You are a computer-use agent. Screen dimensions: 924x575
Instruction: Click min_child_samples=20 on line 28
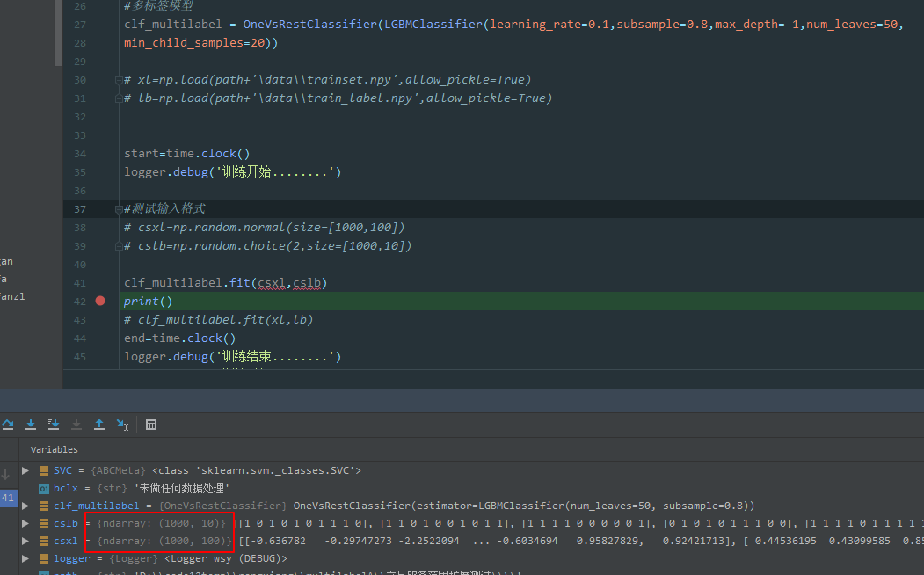point(194,43)
